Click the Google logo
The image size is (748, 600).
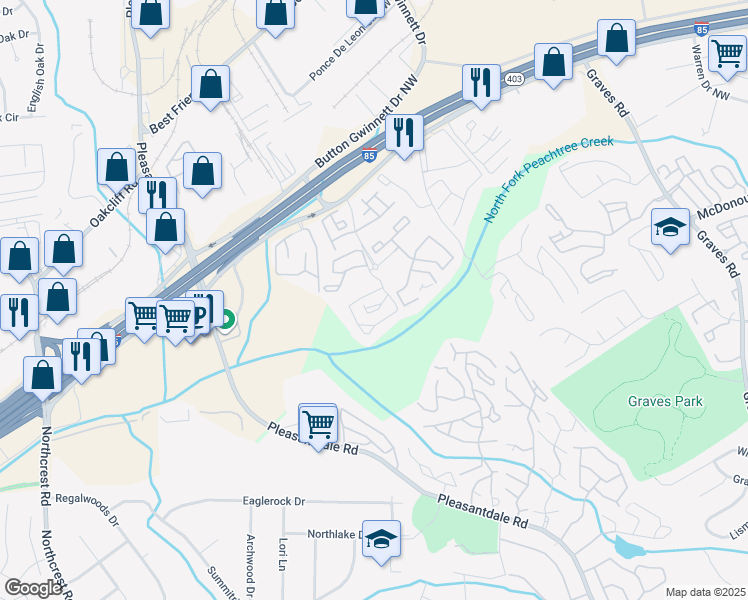click(x=33, y=588)
